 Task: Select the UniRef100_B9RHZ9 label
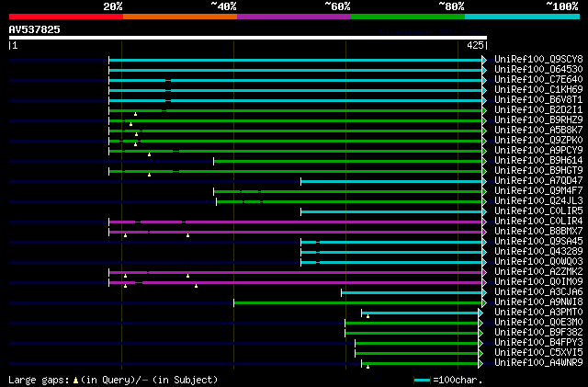pos(538,120)
